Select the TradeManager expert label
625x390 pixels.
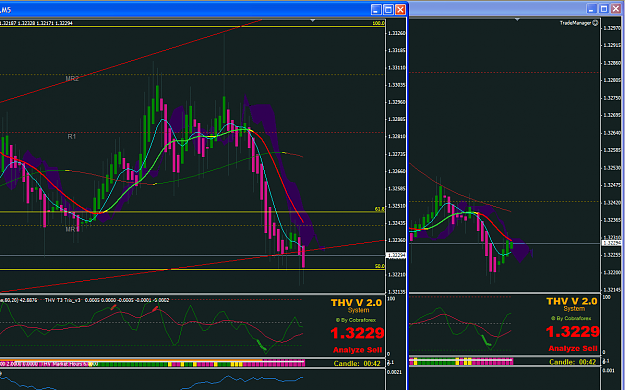click(x=575, y=23)
